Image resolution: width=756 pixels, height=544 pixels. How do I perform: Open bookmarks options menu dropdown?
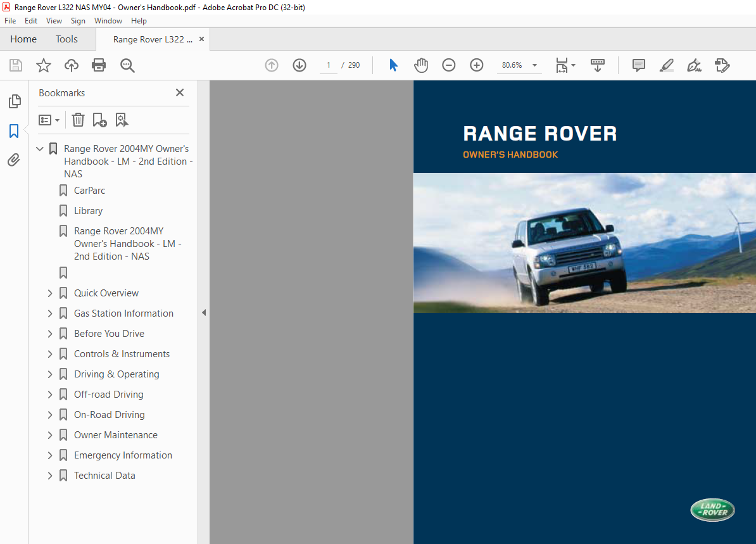(x=49, y=120)
